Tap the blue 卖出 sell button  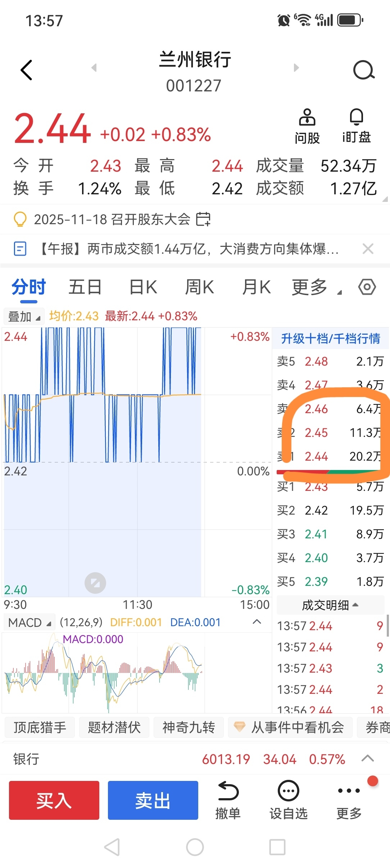pos(153,800)
